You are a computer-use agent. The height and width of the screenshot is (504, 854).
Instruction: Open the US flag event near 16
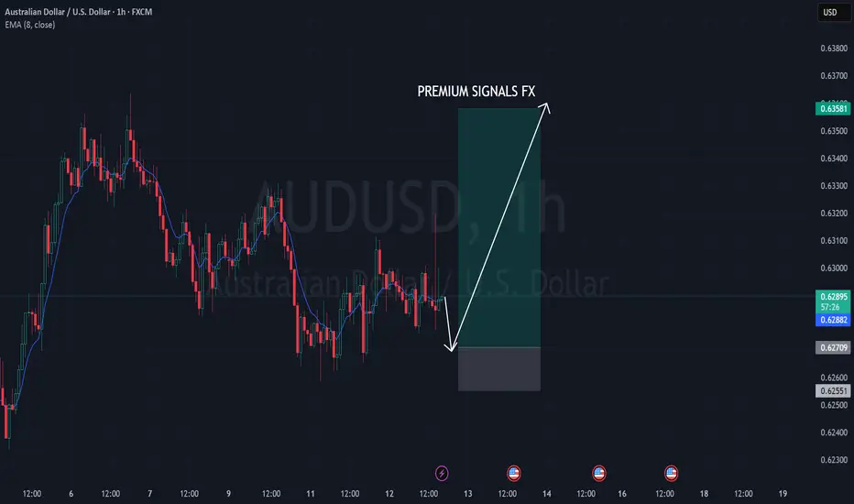[x=598, y=473]
